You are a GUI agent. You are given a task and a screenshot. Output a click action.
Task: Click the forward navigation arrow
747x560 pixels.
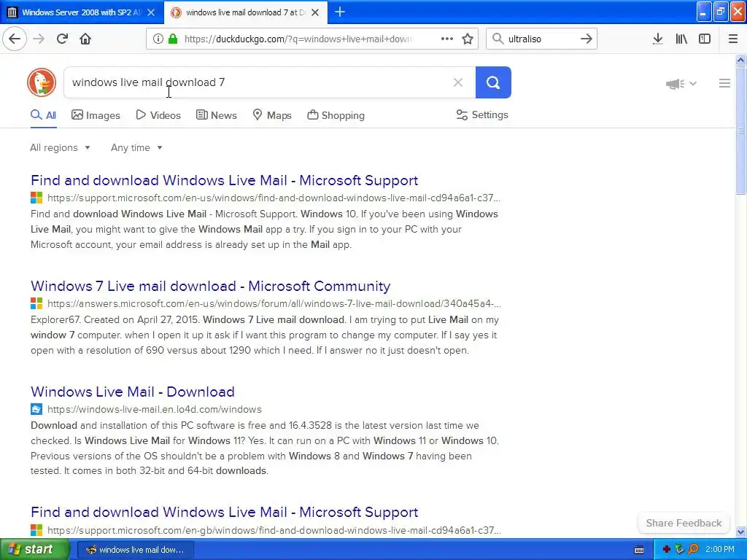point(39,39)
